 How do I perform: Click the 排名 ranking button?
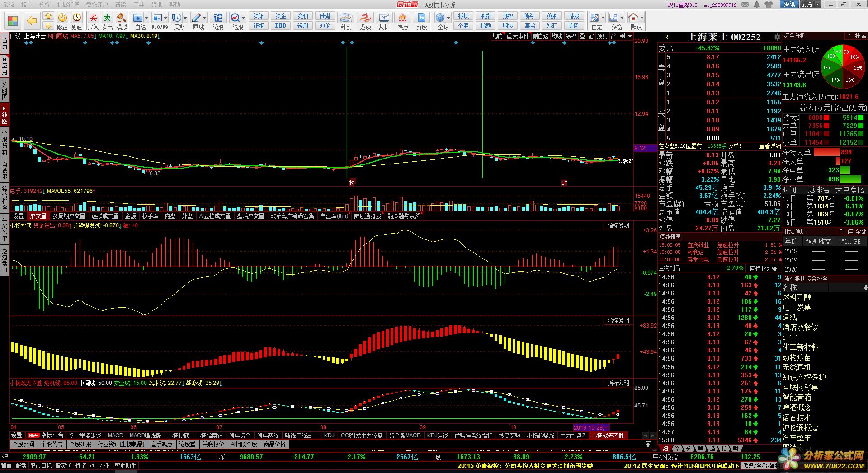tap(860, 36)
